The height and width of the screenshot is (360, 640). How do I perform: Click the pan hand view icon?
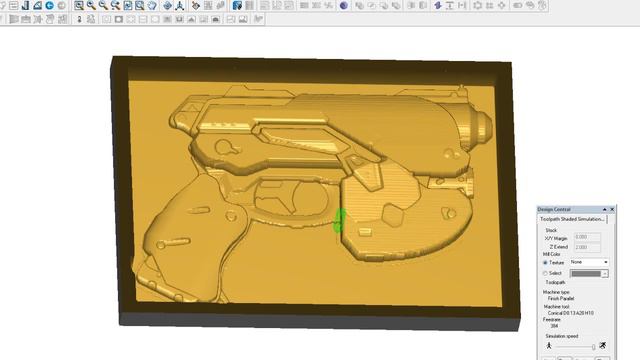click(152, 6)
